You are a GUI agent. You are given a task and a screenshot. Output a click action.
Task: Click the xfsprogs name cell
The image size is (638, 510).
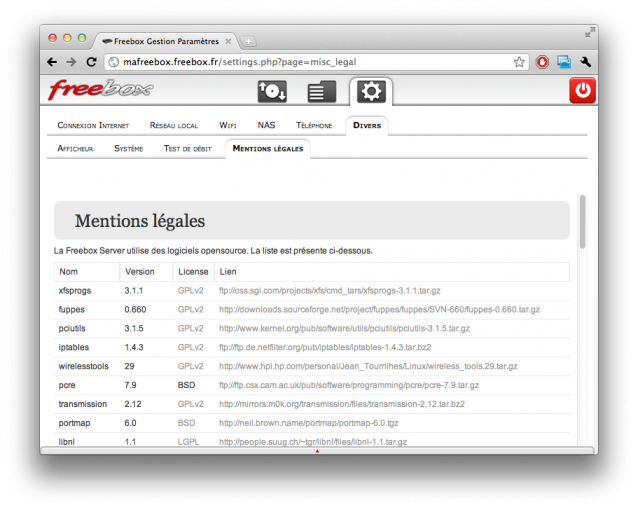pos(75,291)
